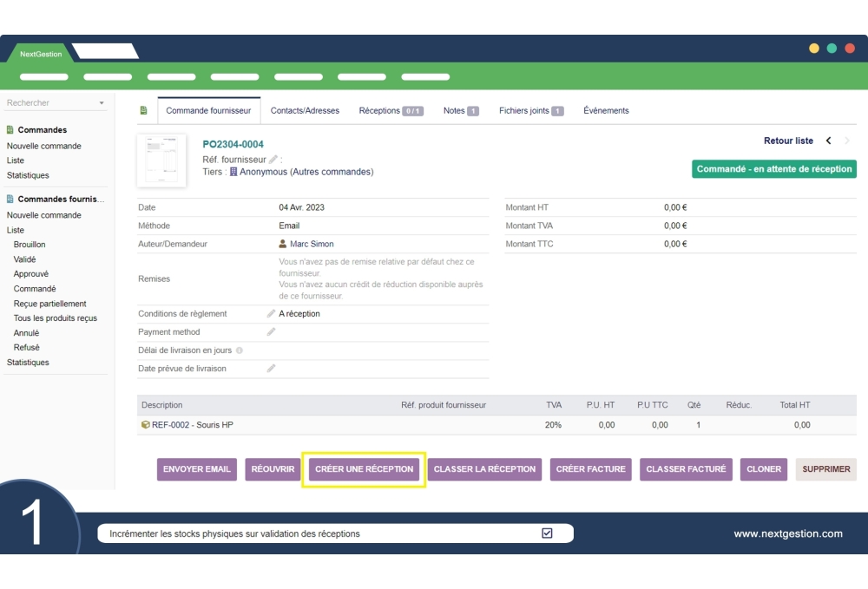Go to previous order arrow
This screenshot has height=589, width=868.
coord(828,141)
